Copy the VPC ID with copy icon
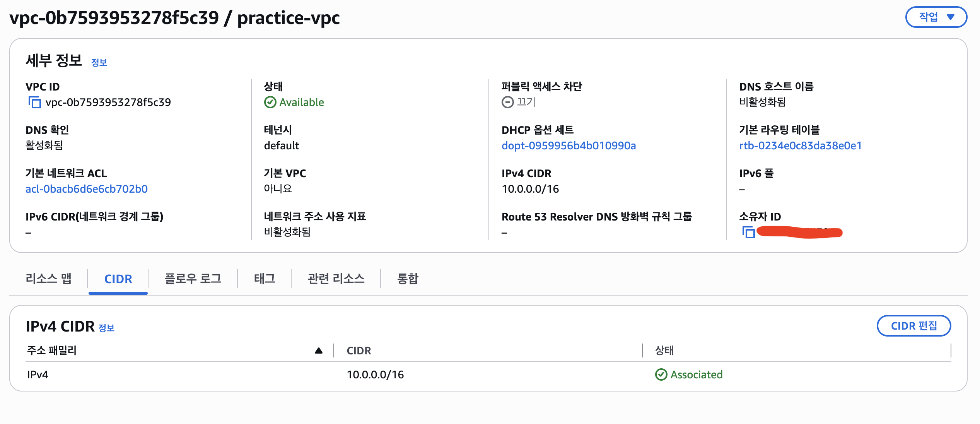980x424 pixels. coord(34,103)
